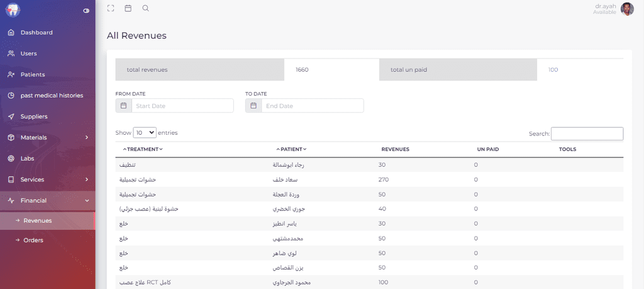Click the Start Date calendar icon
This screenshot has width=644, height=289.
tap(124, 106)
